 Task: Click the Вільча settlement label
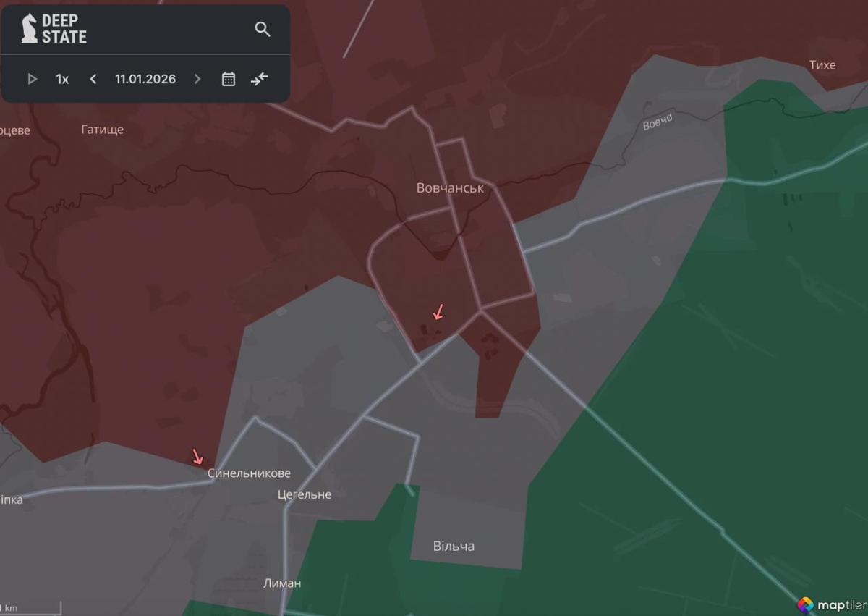454,546
